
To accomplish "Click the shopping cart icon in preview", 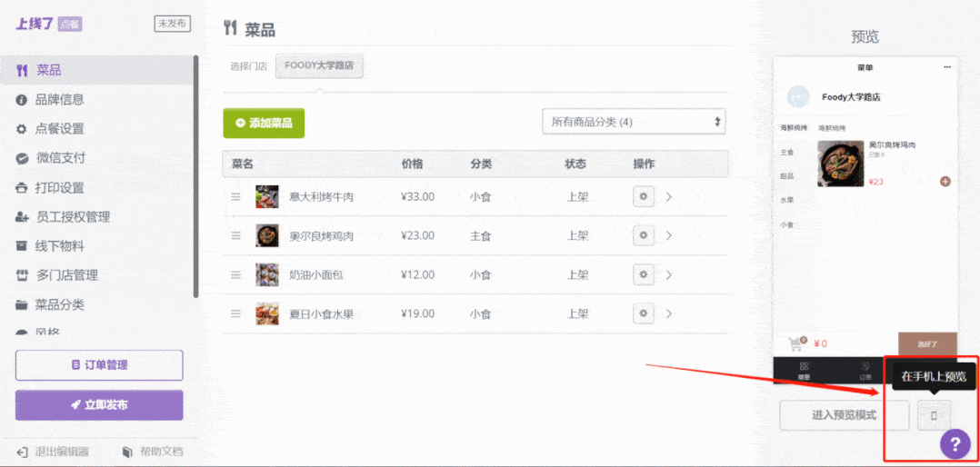I will coord(795,343).
